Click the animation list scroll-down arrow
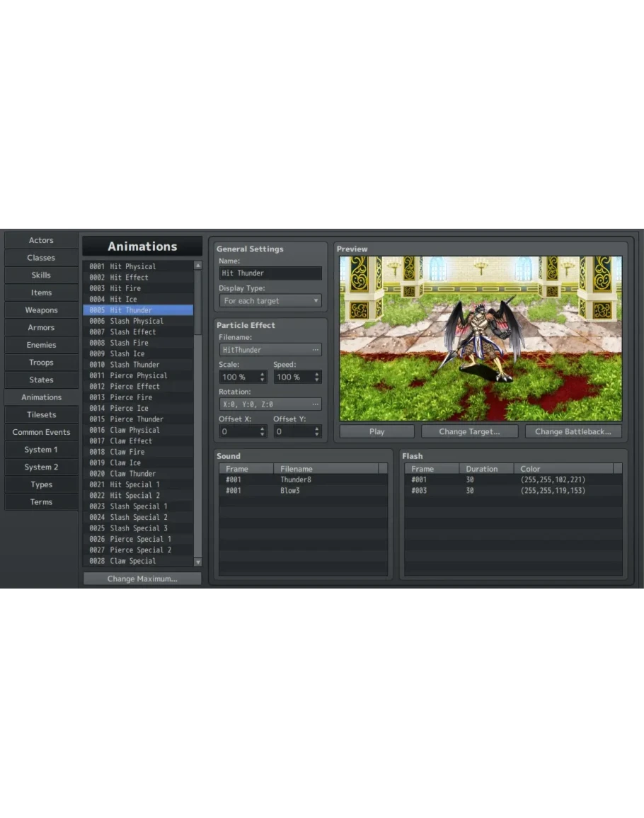The width and height of the screenshot is (644, 818). click(x=198, y=562)
